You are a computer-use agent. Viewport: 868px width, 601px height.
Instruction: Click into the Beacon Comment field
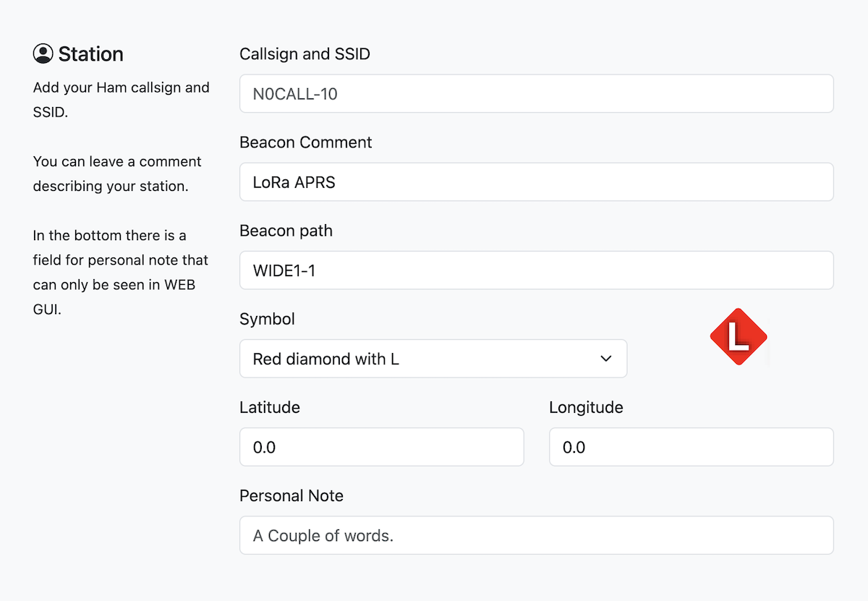click(x=536, y=182)
